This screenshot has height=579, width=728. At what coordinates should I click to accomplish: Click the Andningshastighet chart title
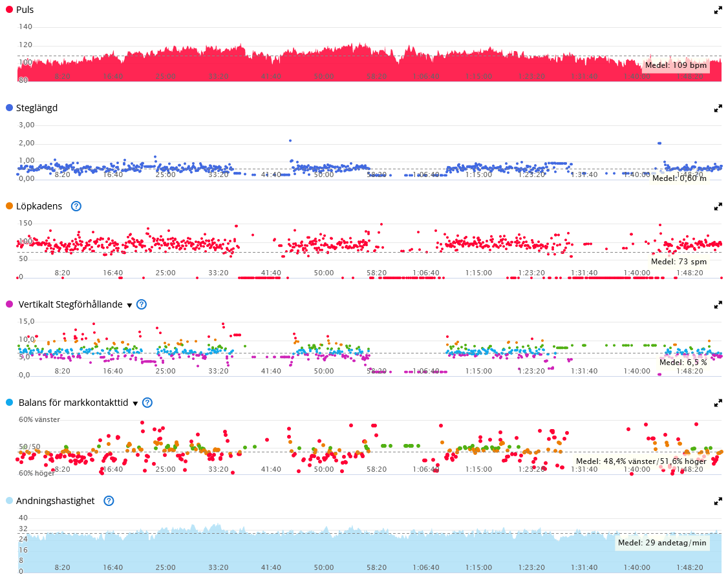55,501
